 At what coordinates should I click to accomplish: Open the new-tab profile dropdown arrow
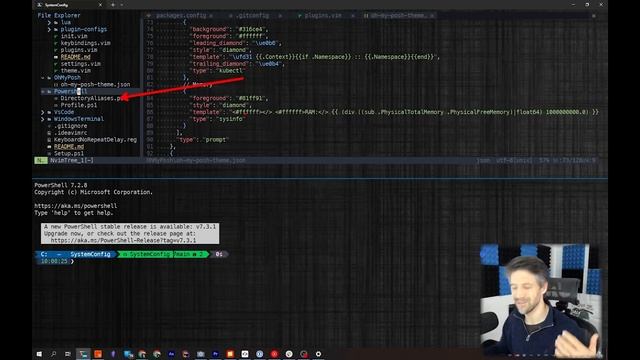[x=122, y=5]
